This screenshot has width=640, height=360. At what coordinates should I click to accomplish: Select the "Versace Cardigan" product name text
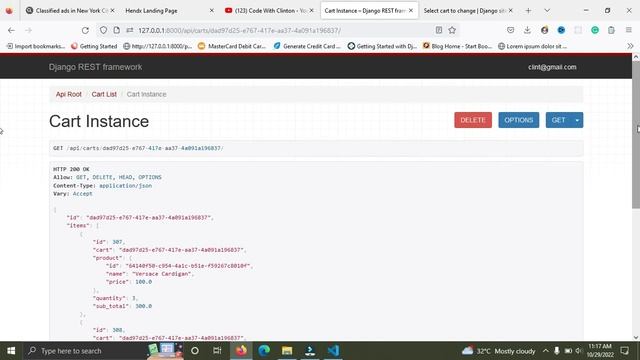pos(162,274)
